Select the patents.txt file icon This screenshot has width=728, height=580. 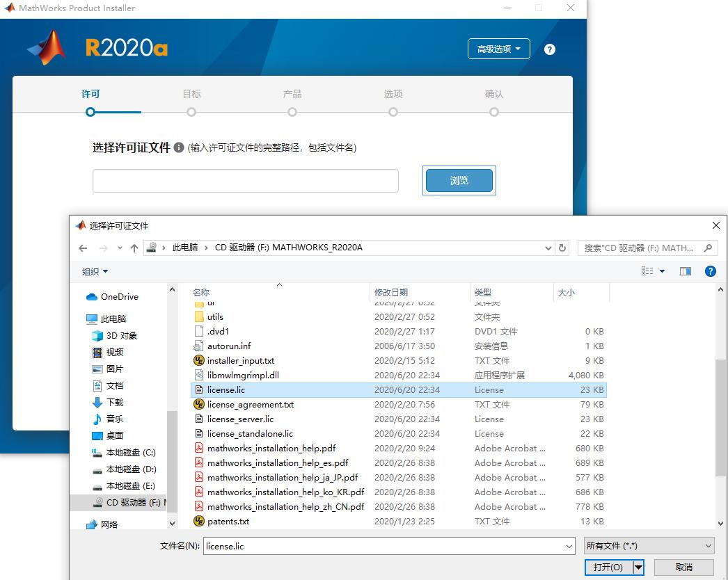coord(199,521)
